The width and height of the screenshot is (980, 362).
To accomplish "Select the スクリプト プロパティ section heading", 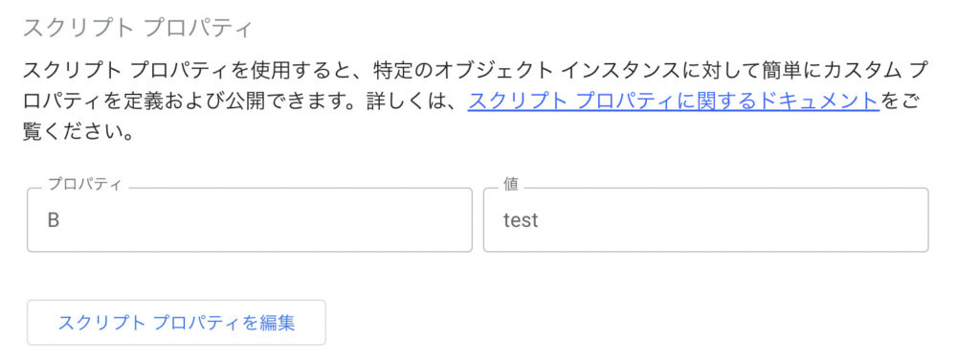I will click(138, 29).
